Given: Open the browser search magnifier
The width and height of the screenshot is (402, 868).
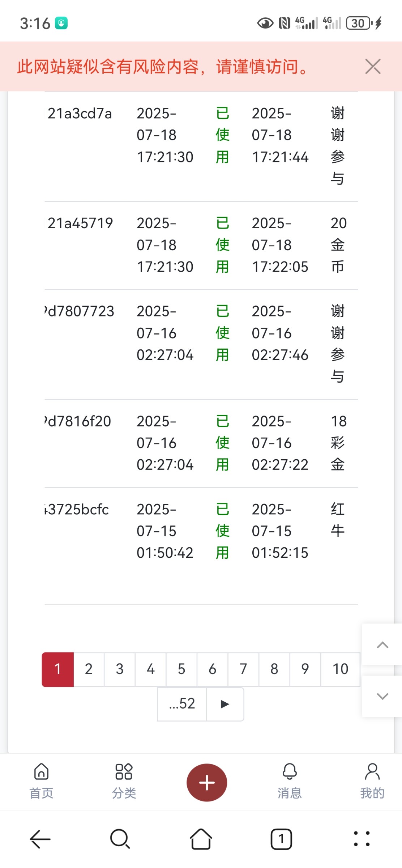Looking at the screenshot, I should (x=120, y=839).
